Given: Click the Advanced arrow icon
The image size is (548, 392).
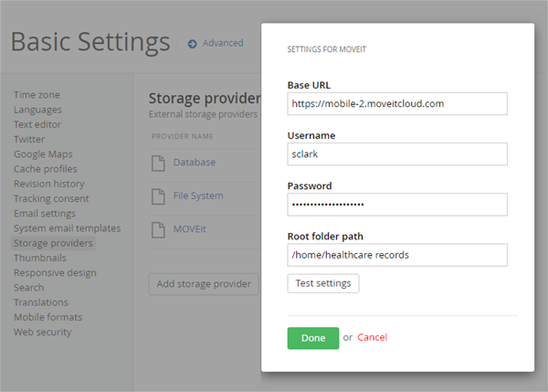Looking at the screenshot, I should point(193,43).
